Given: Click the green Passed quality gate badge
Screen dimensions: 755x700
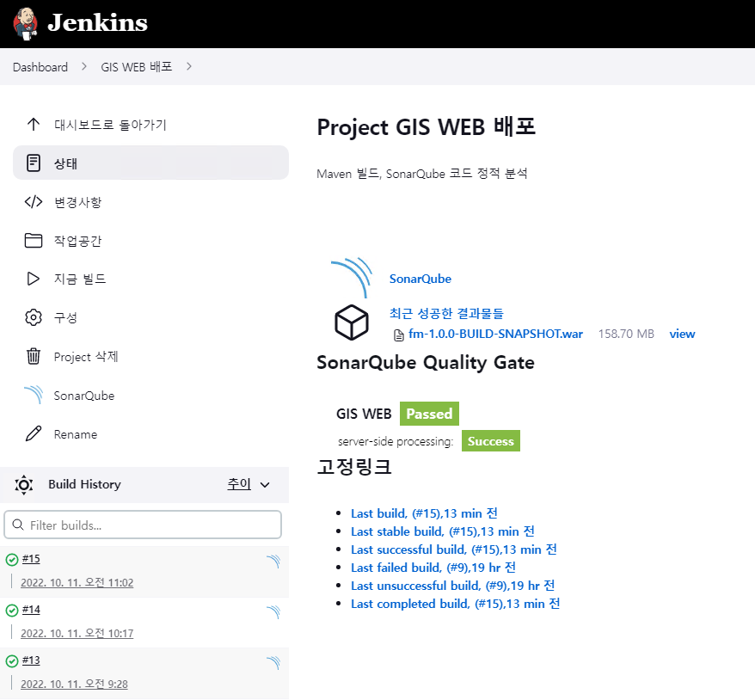Looking at the screenshot, I should (x=429, y=414).
